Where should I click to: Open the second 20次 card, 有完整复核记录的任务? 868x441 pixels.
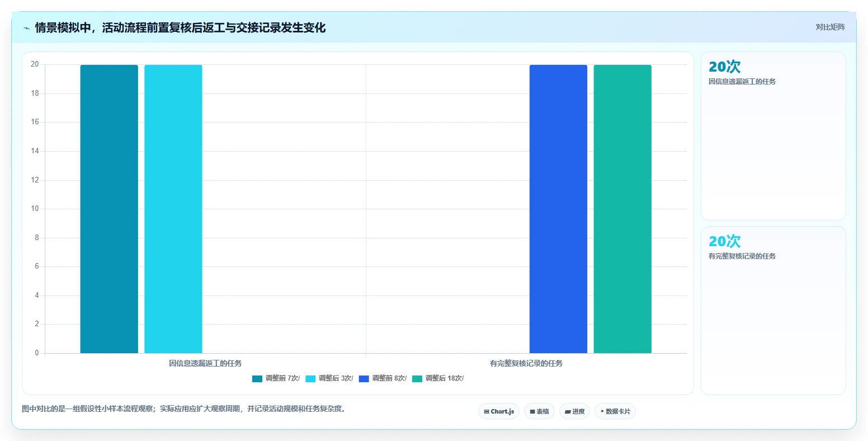point(773,311)
